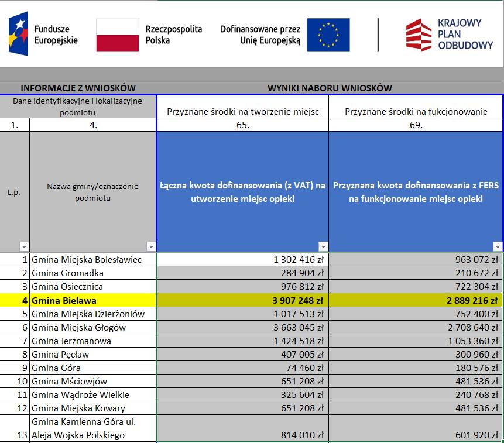Select the highlighted Gmina Bielawa cell
This screenshot has height=443, width=504.
pyautogui.click(x=92, y=300)
